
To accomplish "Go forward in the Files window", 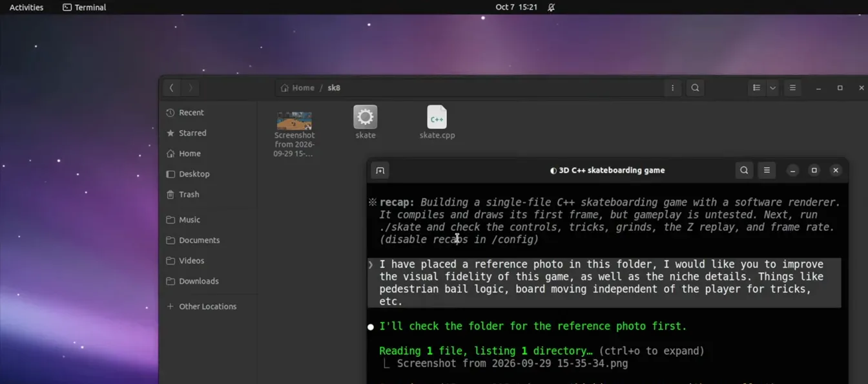I will 191,88.
